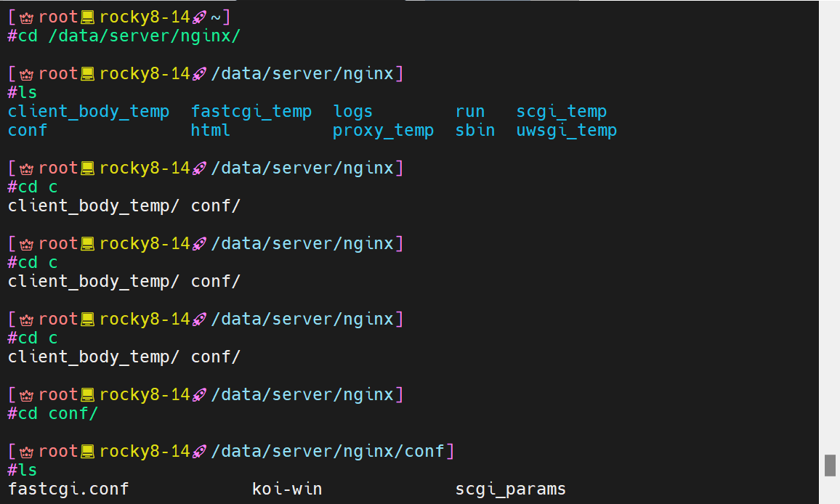Click the 'scgi_params' file name
840x504 pixels.
click(x=511, y=489)
